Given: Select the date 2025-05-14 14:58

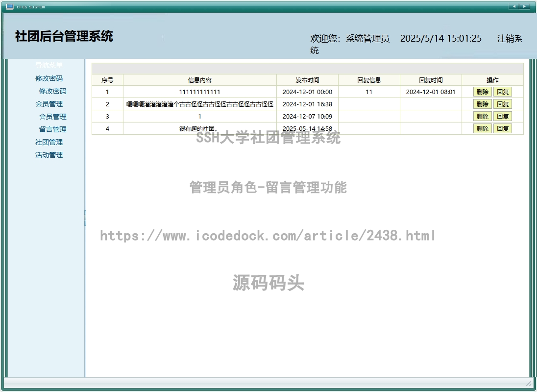Looking at the screenshot, I should [307, 129].
